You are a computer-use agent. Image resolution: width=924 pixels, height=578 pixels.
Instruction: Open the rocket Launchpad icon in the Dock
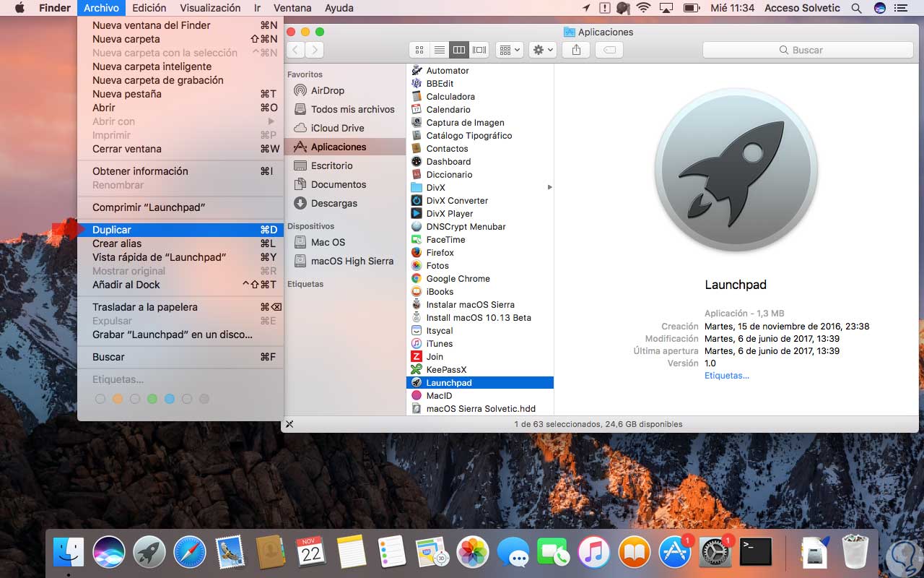coord(149,553)
